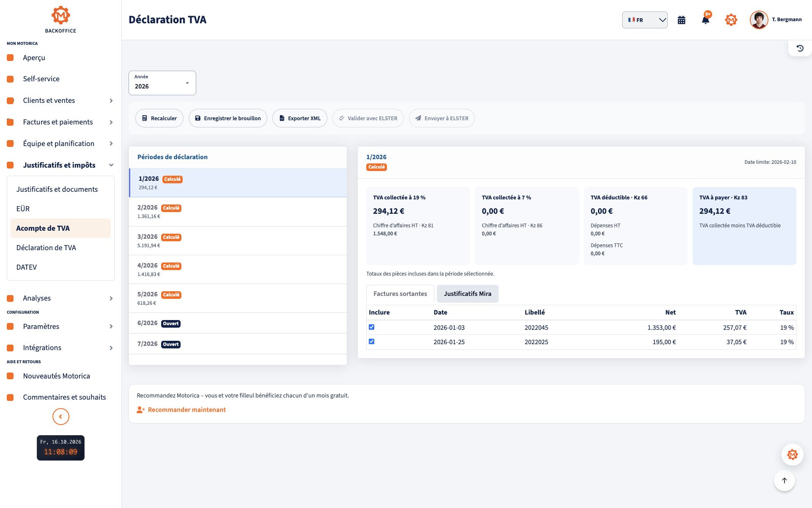This screenshot has width=812, height=508.
Task: Select the 6/2026 Ouvert period
Action: (x=238, y=323)
